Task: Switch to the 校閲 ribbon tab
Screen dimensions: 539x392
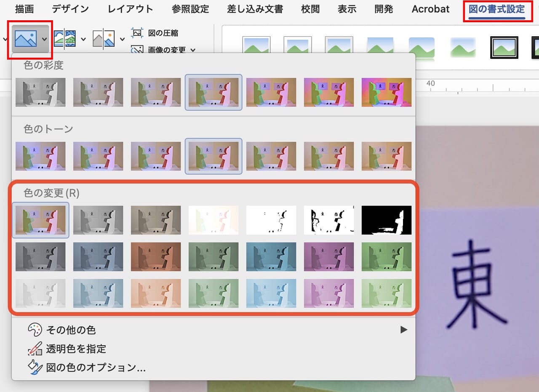Action: click(x=310, y=9)
